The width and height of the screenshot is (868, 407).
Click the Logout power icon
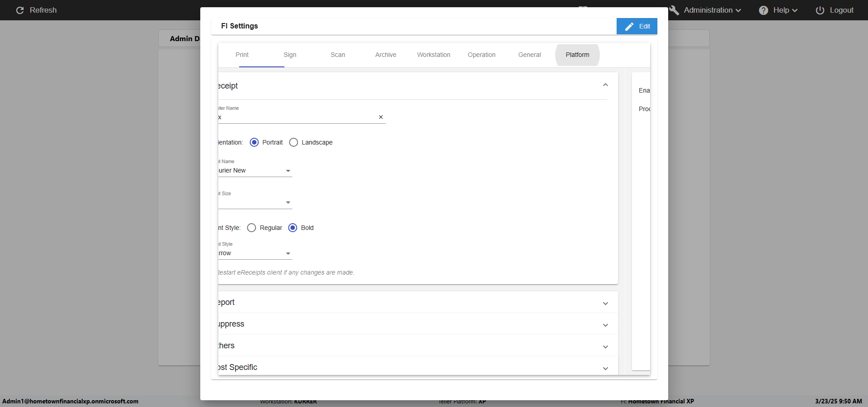point(820,10)
